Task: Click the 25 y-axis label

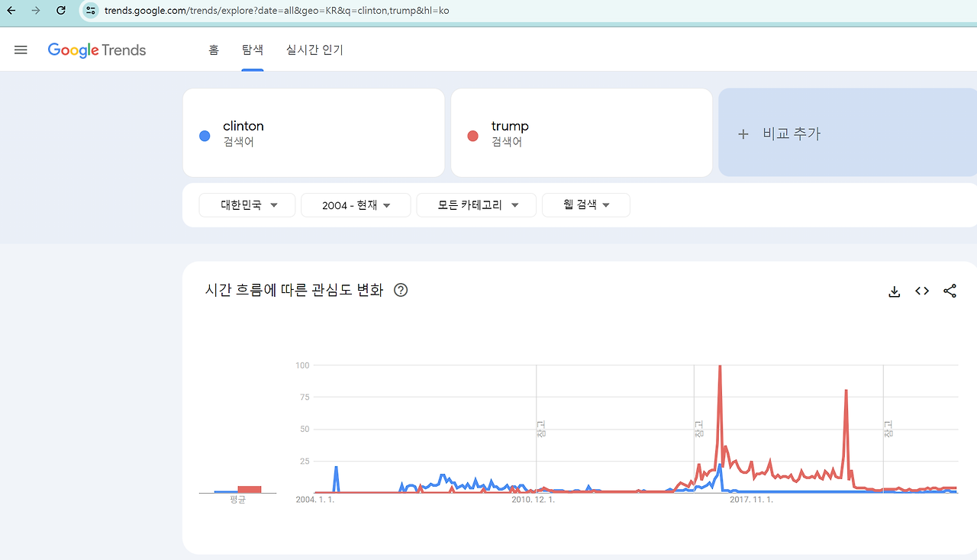Action: [305, 461]
